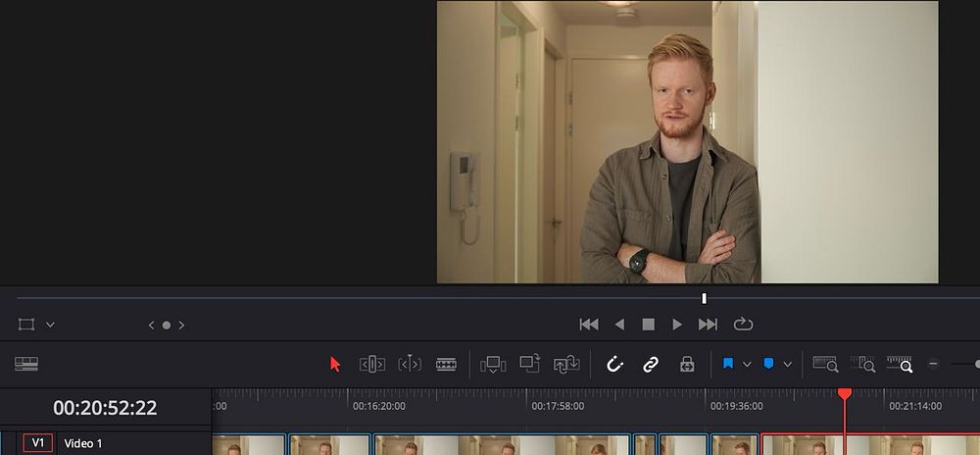980x455 pixels.
Task: Click the timeline zoom slider handle
Action: 977,364
